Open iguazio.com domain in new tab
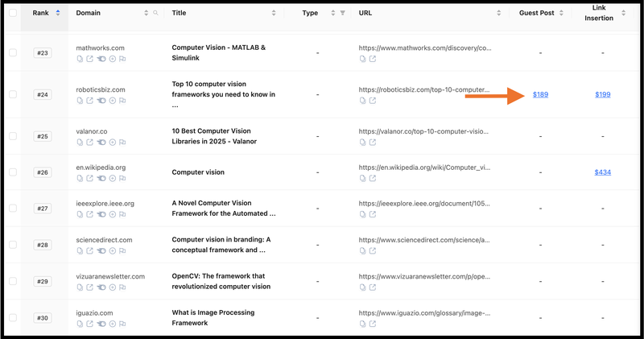Image resolution: width=644 pixels, height=339 pixels. tap(89, 324)
